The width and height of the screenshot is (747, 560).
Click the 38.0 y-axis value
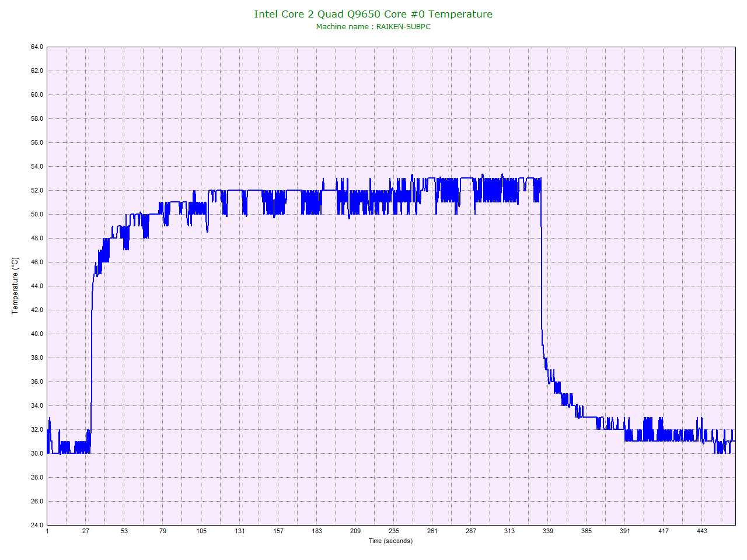(37, 358)
